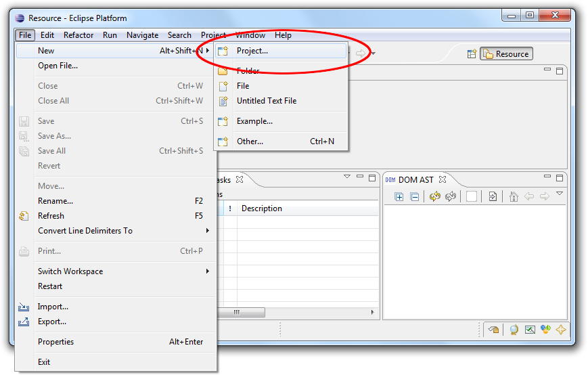
Task: Open Export... from the File menu
Action: 116,322
